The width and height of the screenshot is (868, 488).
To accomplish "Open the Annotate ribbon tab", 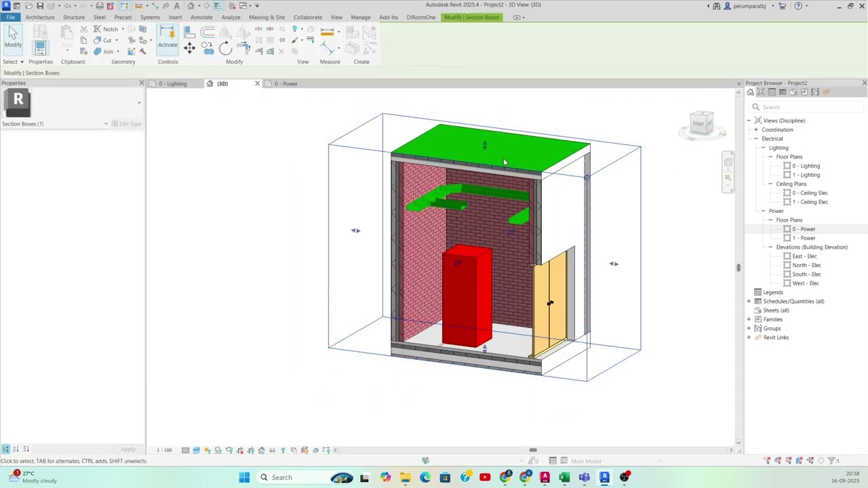I will click(201, 17).
